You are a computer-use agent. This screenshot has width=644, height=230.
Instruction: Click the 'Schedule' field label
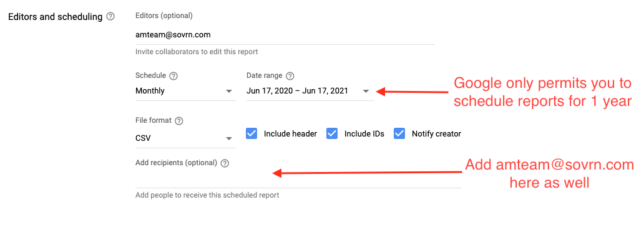151,76
